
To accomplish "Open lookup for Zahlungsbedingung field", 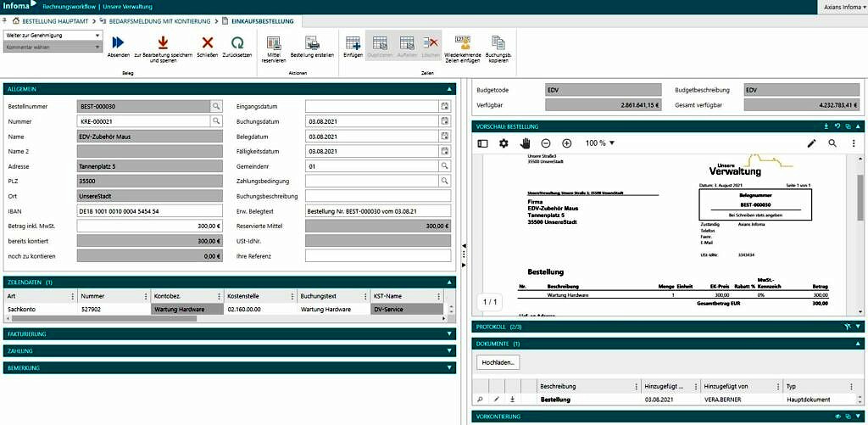I will (444, 182).
